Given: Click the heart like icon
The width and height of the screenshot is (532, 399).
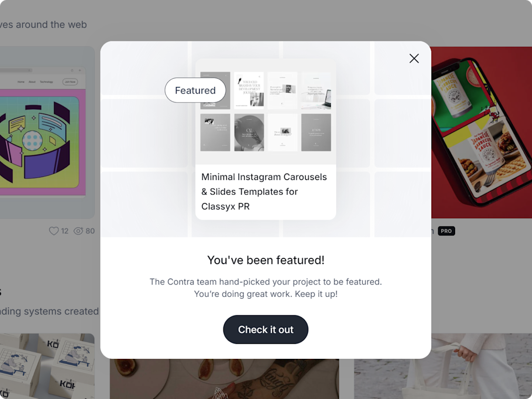Looking at the screenshot, I should coord(54,231).
